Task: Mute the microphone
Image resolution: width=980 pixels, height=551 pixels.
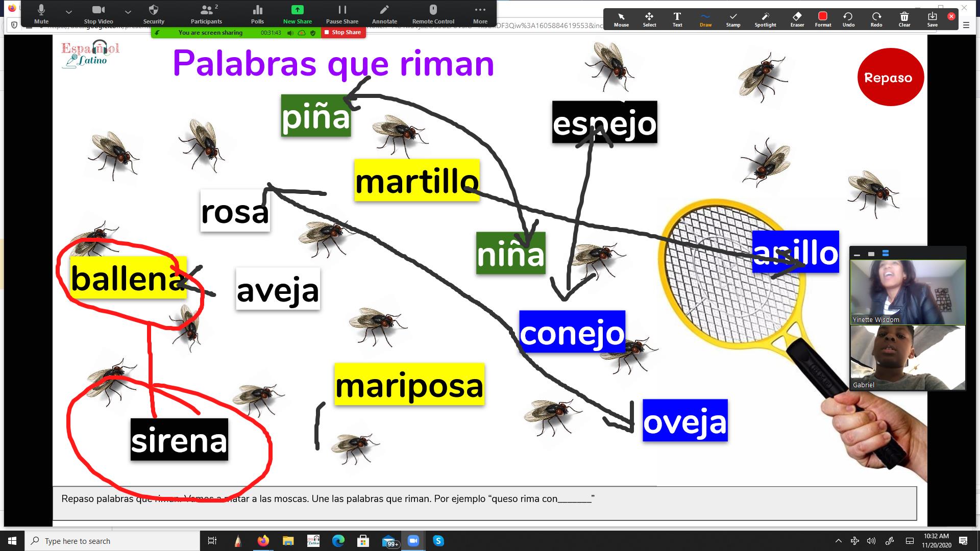Action: click(41, 14)
